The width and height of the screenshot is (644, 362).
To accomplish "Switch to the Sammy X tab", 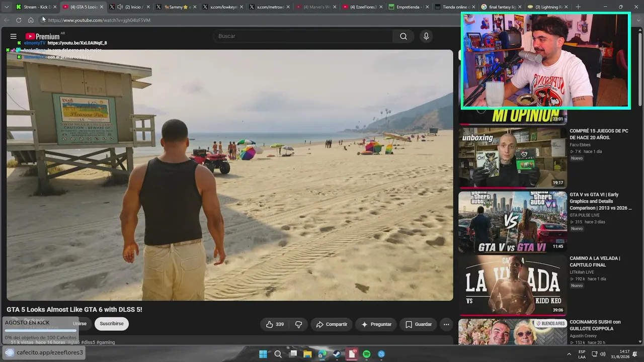I will 176,7.
